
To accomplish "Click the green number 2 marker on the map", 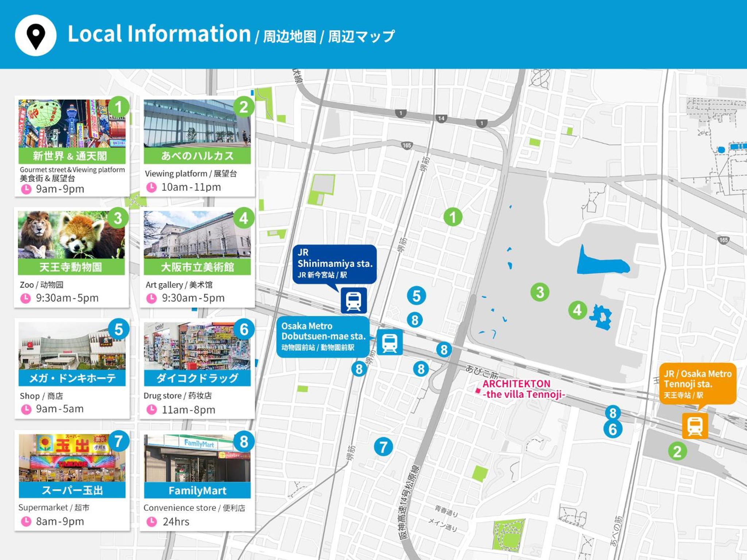I will 677,451.
